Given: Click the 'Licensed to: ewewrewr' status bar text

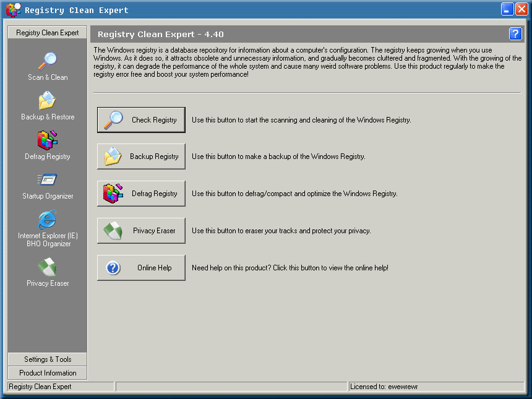Looking at the screenshot, I should click(384, 387).
